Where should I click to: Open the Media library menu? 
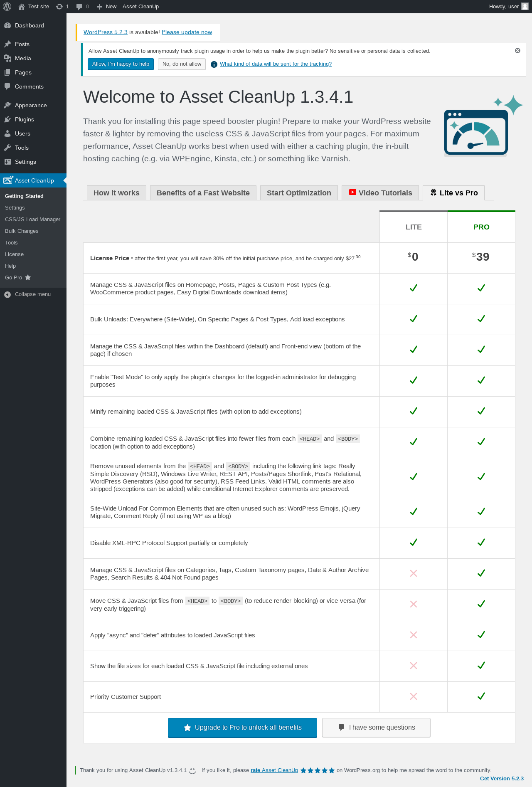[x=33, y=58]
